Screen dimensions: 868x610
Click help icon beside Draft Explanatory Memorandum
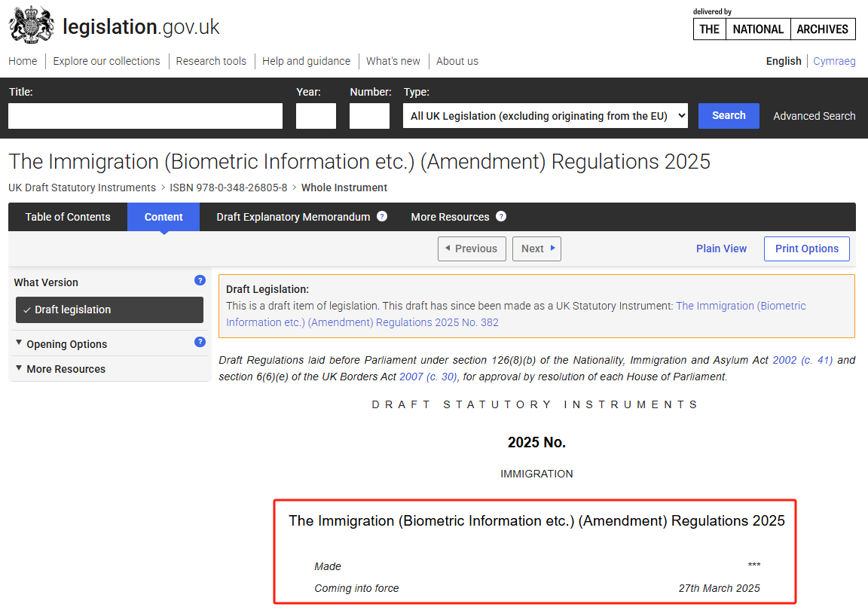point(382,217)
